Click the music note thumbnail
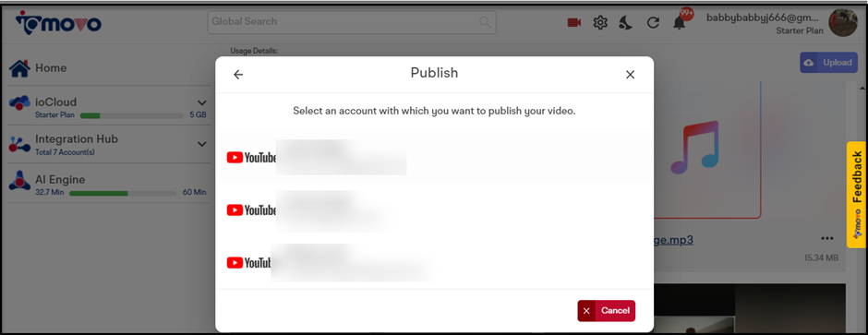Viewport: 868px width, 335px height. click(x=694, y=149)
